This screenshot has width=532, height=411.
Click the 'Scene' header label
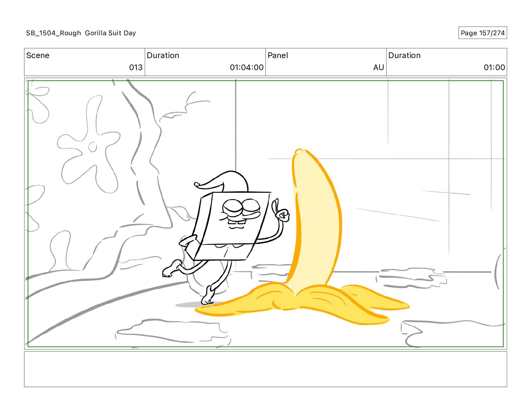pos(38,55)
